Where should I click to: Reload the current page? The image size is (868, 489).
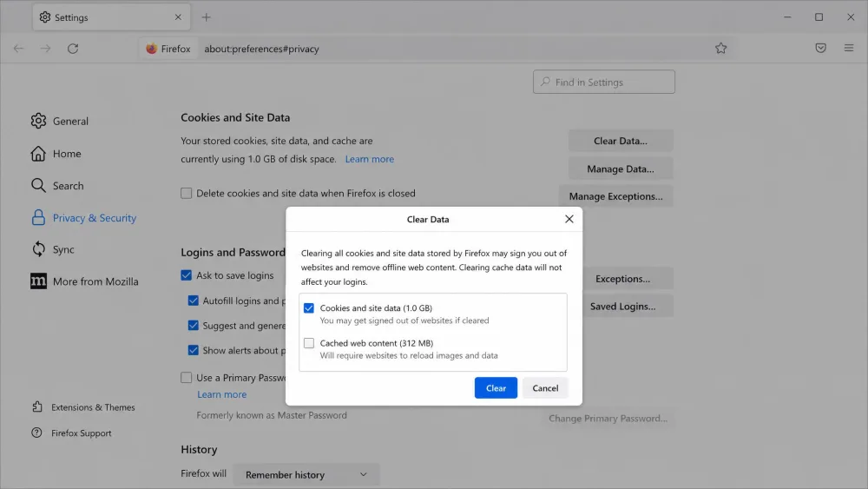coord(73,49)
